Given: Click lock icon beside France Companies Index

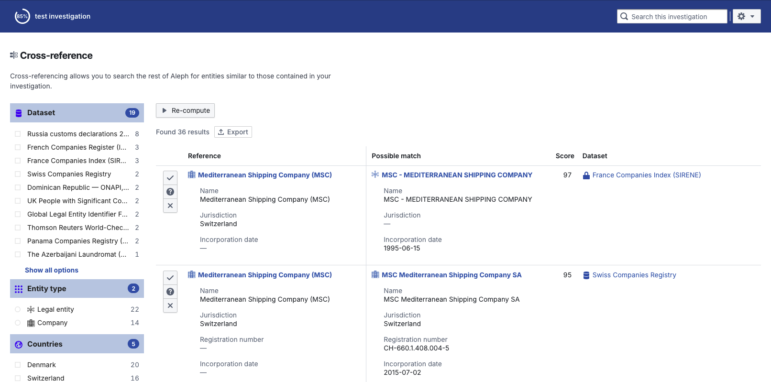Looking at the screenshot, I should point(586,175).
